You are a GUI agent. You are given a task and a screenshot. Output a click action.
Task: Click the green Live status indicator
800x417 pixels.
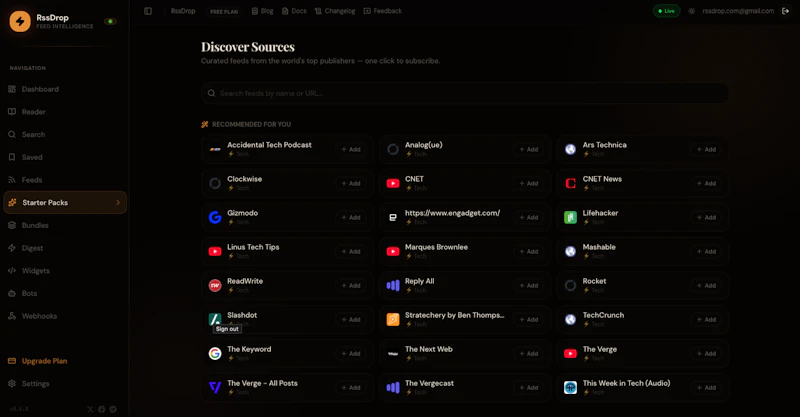click(x=666, y=11)
